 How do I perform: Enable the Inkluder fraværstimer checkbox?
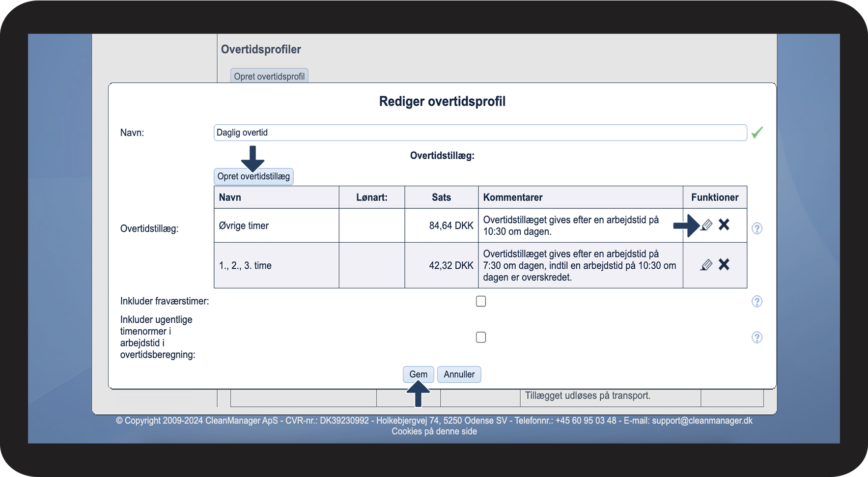[481, 301]
